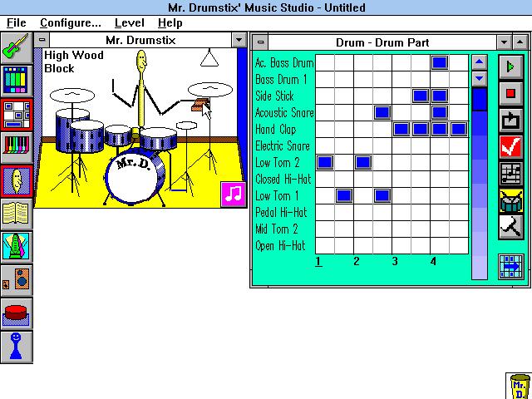The image size is (532, 399).
Task: Click the grid with blue arrow icon
Action: click(x=510, y=267)
